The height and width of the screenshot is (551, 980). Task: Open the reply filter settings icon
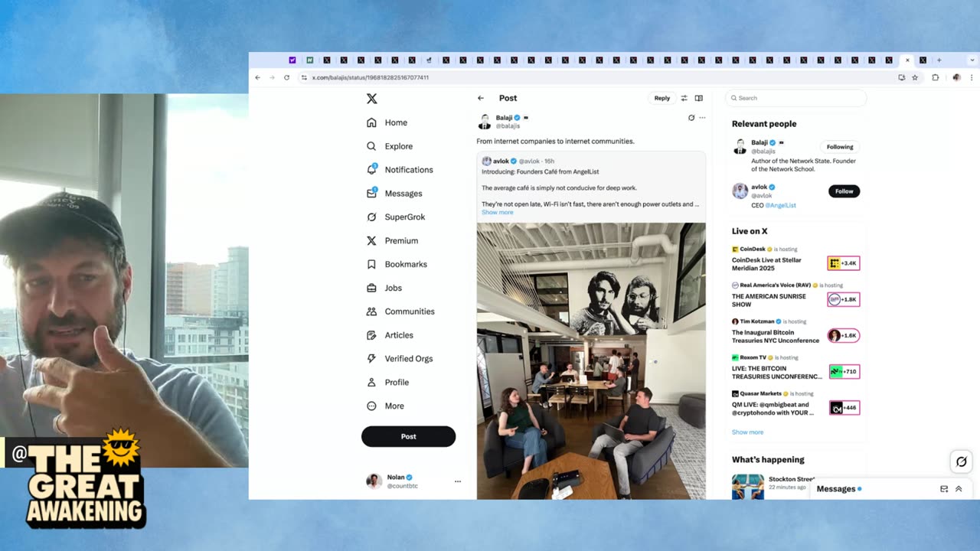tap(684, 98)
